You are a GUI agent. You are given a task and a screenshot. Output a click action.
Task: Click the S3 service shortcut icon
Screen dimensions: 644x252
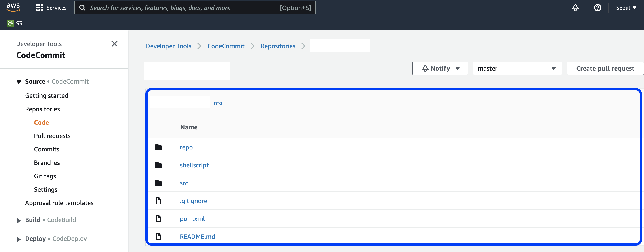click(10, 23)
